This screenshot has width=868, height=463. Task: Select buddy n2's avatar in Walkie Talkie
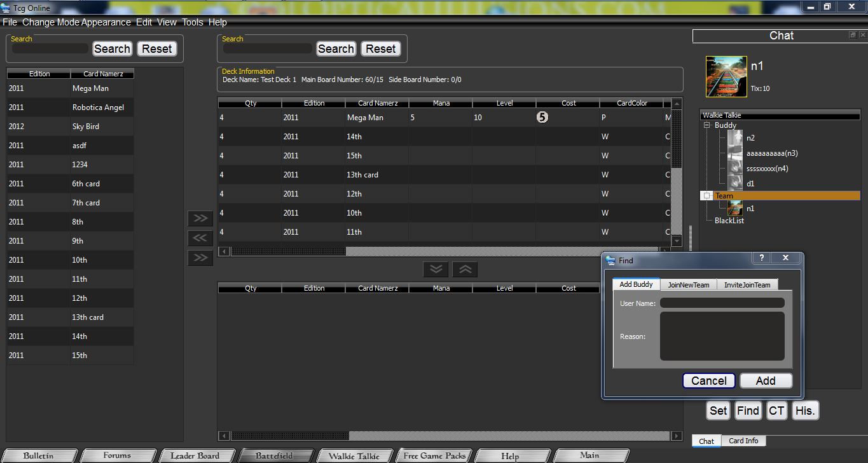tap(735, 138)
